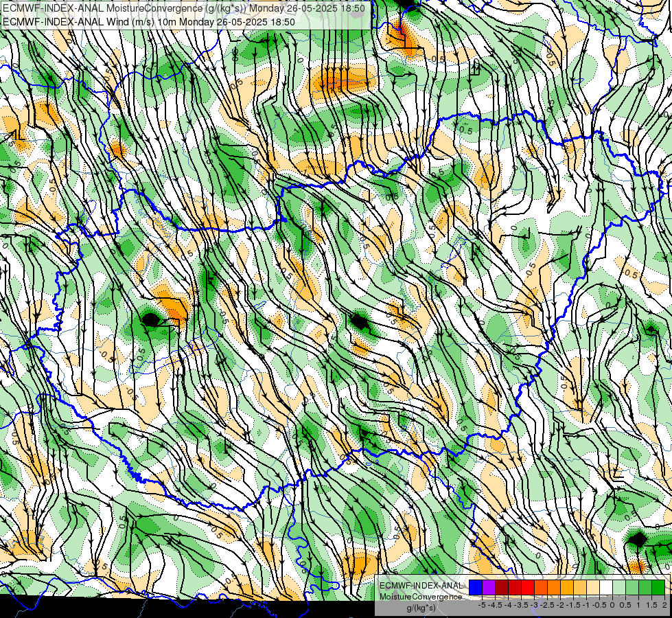Click the Wind 10m title line in the header

148,21
